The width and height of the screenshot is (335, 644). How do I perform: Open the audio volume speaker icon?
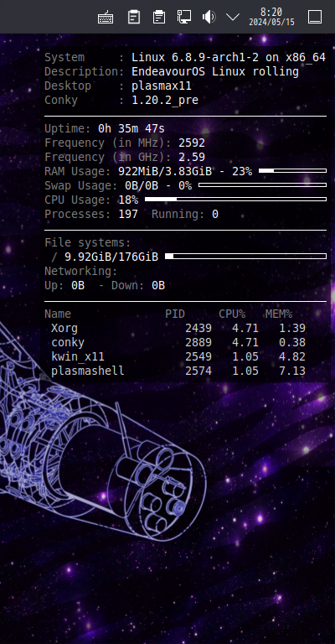click(x=209, y=18)
